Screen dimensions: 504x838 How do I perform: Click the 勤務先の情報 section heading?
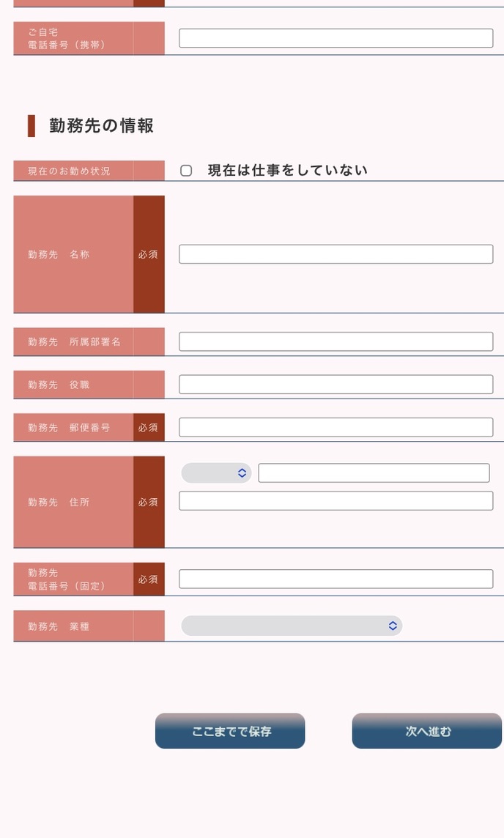pos(102,125)
